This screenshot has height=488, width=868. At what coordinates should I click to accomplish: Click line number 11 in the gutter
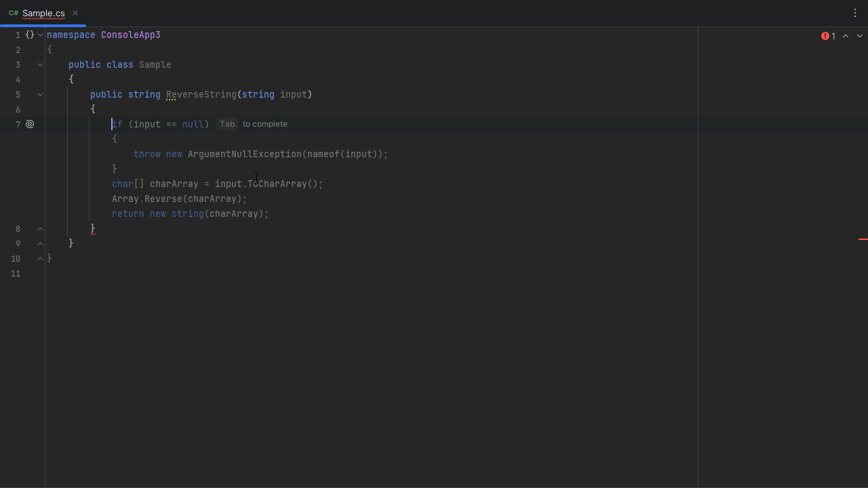16,274
